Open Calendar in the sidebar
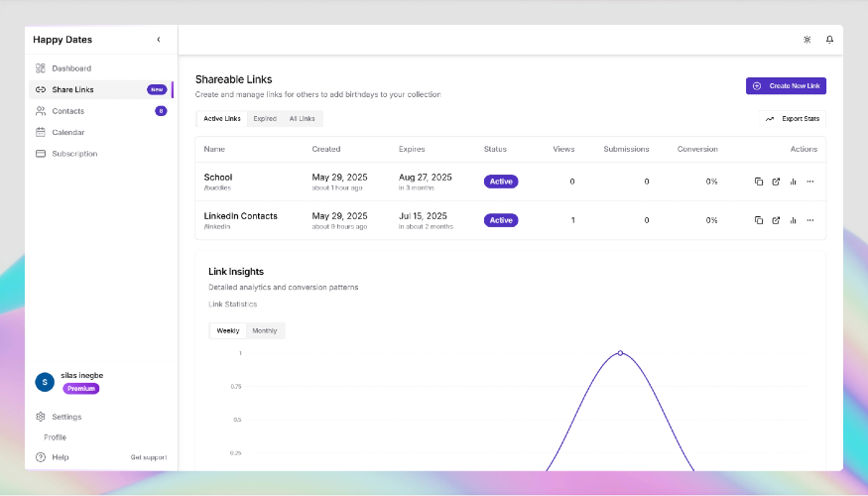The image size is (868, 496). point(101,132)
